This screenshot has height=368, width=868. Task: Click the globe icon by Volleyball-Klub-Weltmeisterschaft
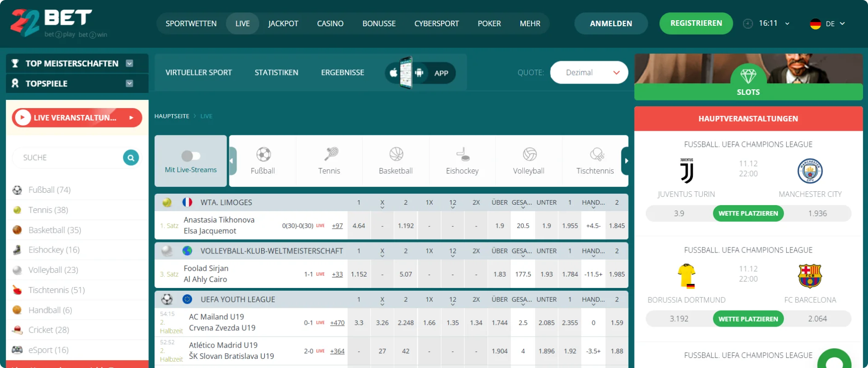tap(187, 251)
